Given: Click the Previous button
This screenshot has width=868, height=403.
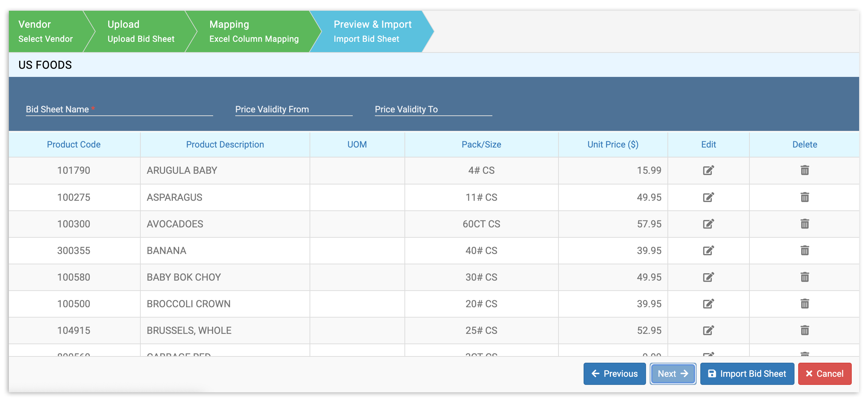Looking at the screenshot, I should [x=615, y=374].
